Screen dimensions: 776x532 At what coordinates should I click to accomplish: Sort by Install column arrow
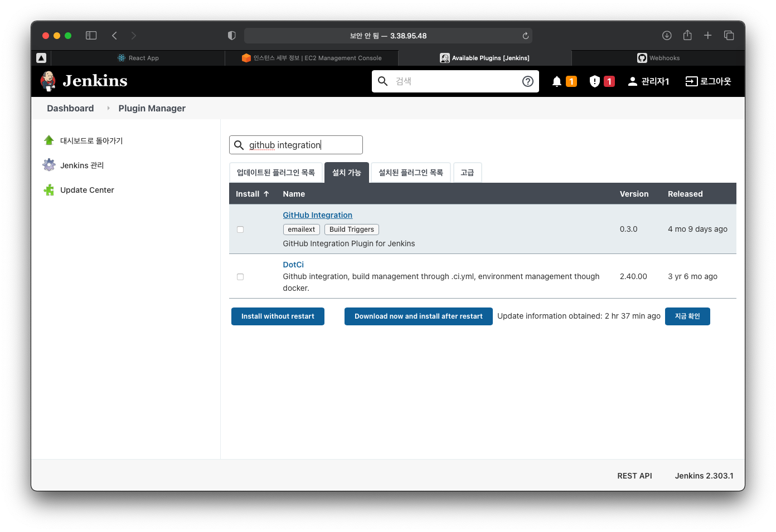pyautogui.click(x=266, y=194)
